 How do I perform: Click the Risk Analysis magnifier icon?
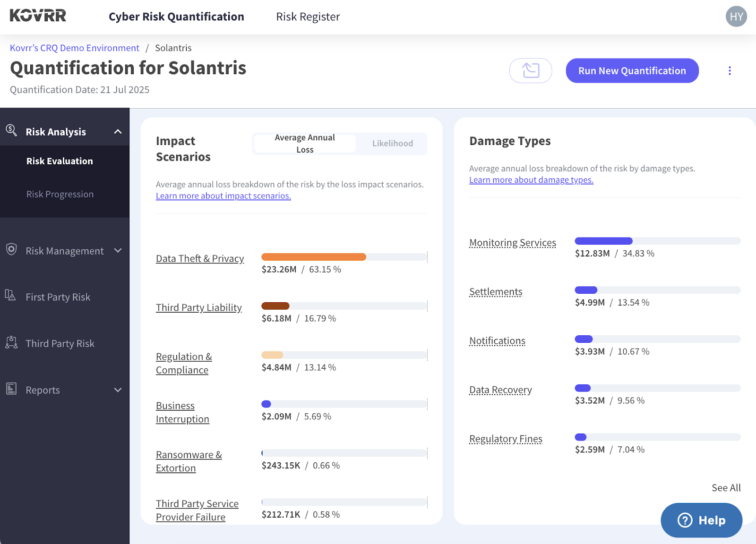(11, 130)
